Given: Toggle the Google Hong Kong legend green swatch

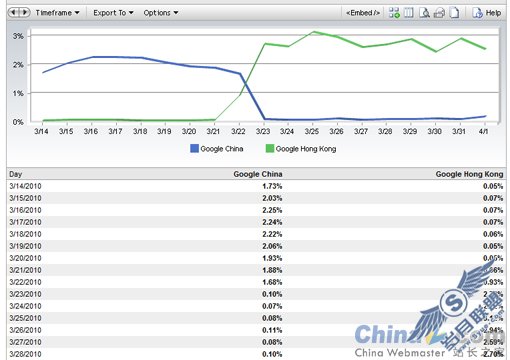Looking at the screenshot, I should tap(270, 148).
